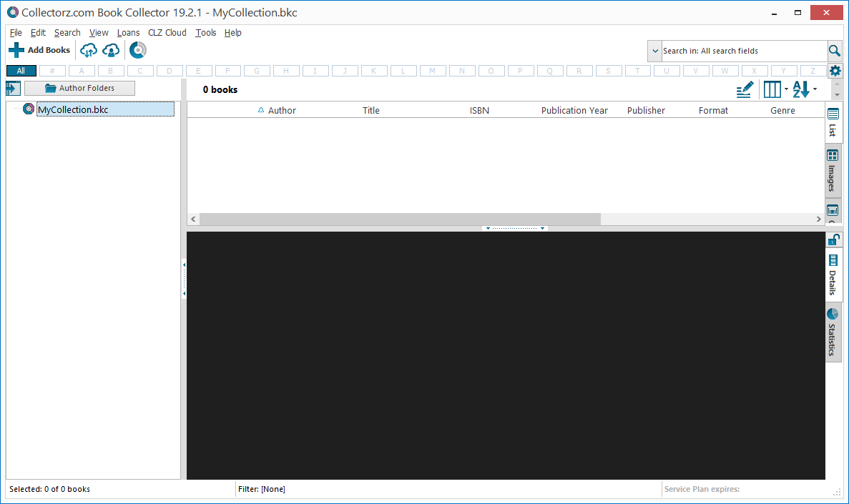Open the Loans menu
849x504 pixels.
128,33
